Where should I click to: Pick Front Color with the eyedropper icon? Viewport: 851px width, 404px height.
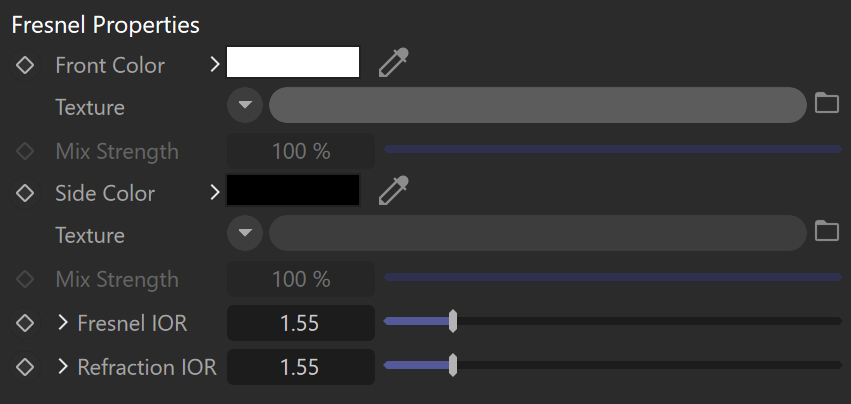tap(393, 62)
